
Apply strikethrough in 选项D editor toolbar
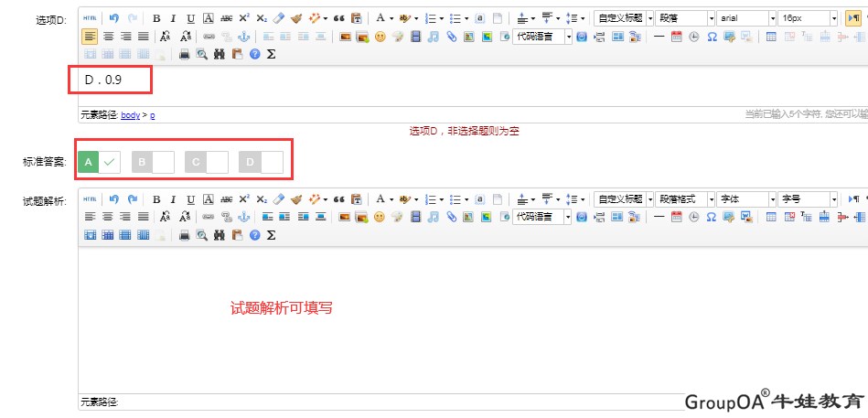(226, 18)
